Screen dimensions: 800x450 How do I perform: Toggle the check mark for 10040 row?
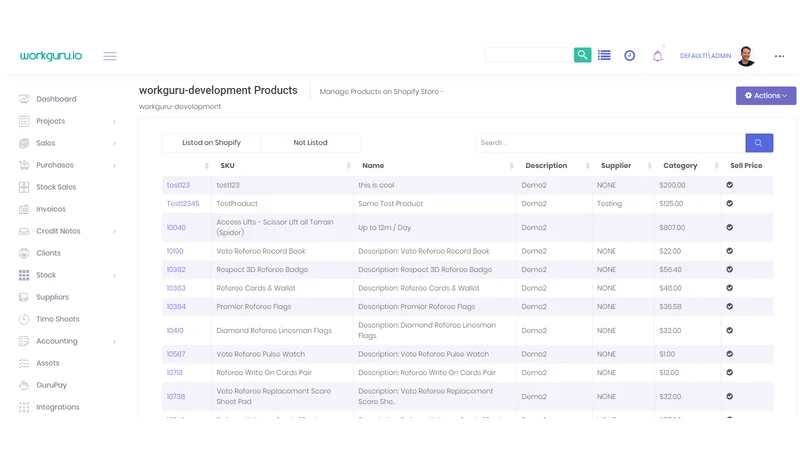tap(730, 228)
